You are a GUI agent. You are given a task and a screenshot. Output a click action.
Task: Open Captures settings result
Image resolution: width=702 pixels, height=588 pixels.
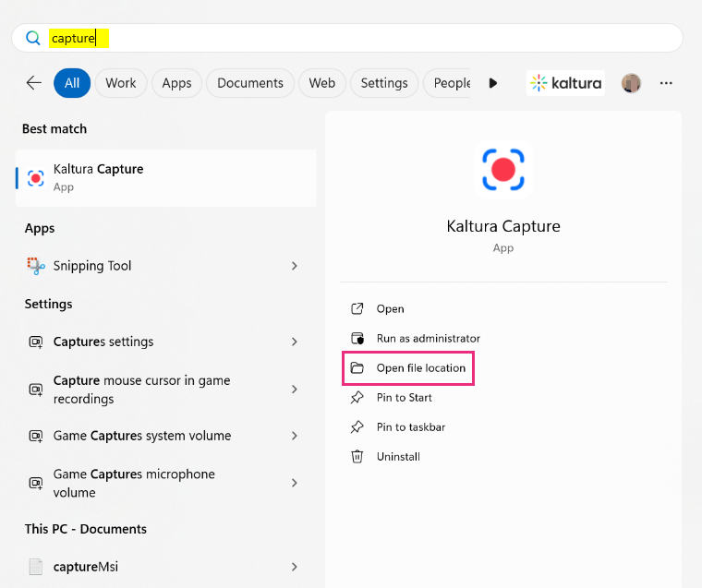coord(166,342)
